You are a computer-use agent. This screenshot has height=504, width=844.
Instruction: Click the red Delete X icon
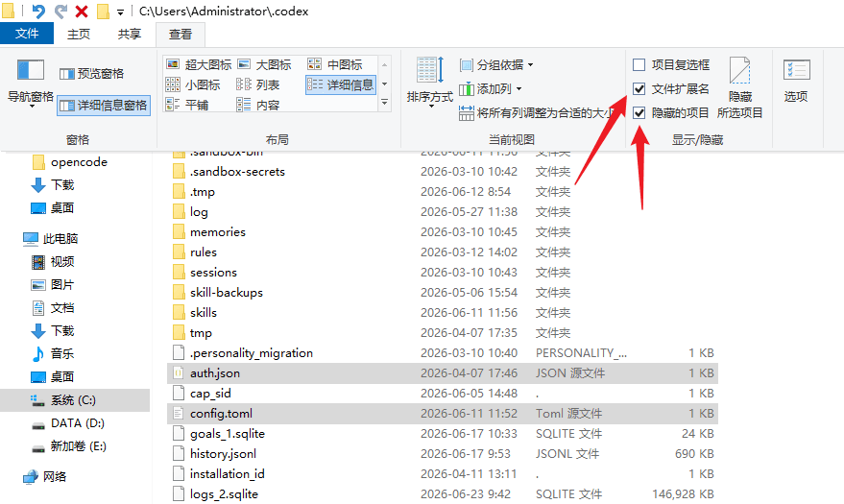(82, 11)
